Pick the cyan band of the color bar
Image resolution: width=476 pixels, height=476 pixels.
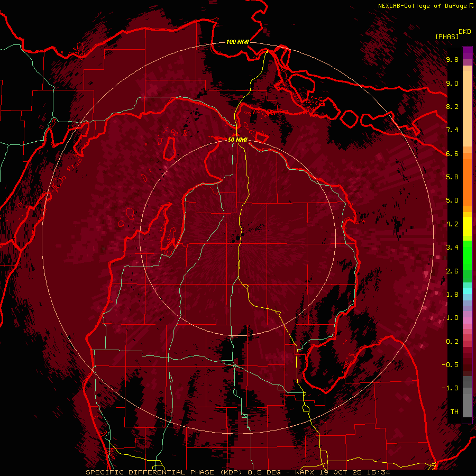(x=467, y=290)
